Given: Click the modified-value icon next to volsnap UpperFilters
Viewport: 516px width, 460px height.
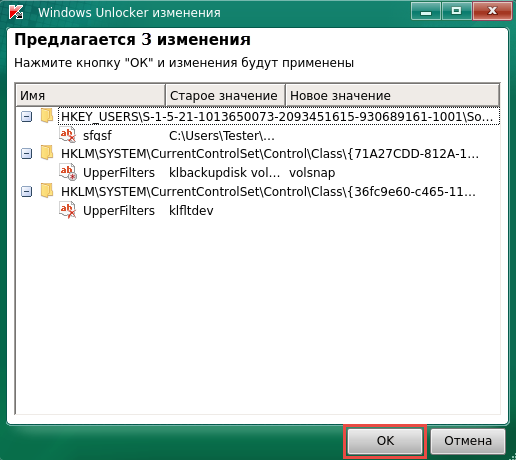Looking at the screenshot, I should 68,172.
